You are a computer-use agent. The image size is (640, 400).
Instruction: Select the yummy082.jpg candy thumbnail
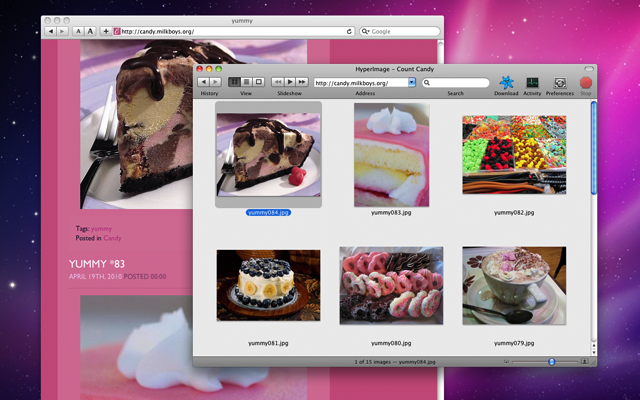[513, 154]
